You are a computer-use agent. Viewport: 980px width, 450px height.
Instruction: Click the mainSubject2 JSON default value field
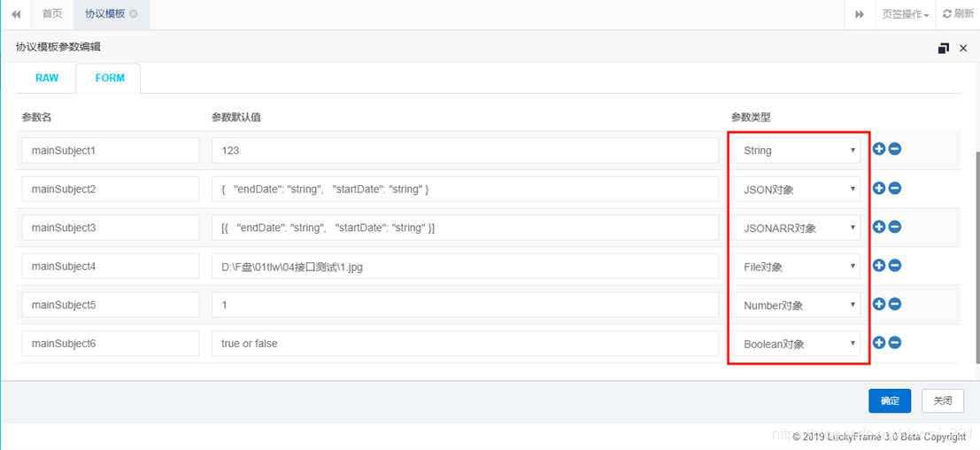coord(465,189)
